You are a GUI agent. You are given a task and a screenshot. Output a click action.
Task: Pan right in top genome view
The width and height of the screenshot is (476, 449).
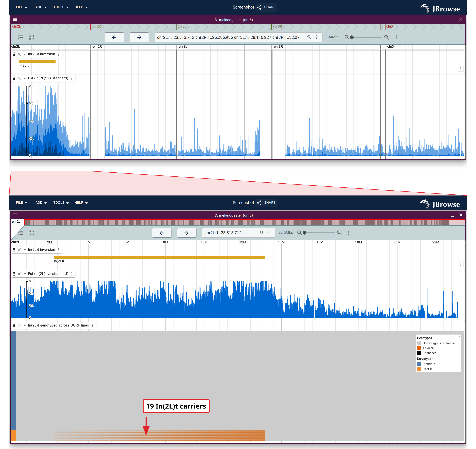click(x=139, y=37)
